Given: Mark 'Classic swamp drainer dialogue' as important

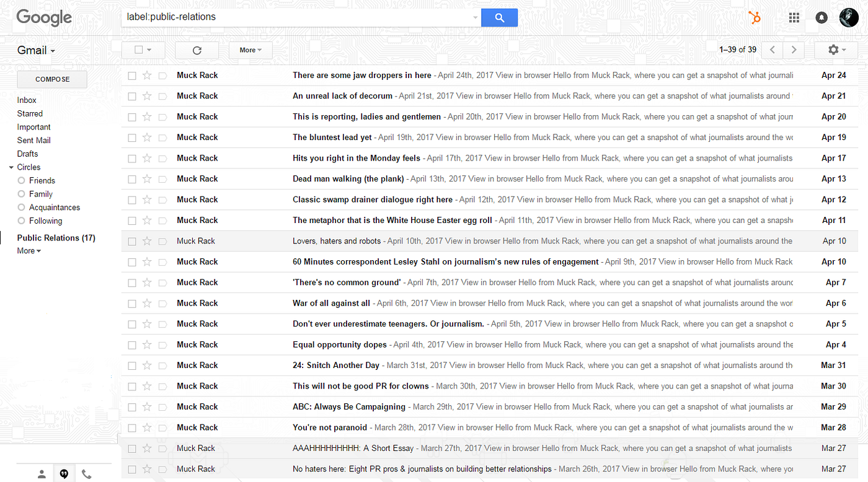Looking at the screenshot, I should click(162, 200).
